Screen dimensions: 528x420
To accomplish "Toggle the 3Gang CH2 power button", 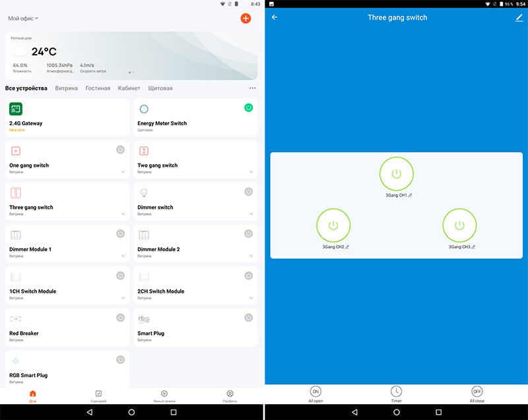I will coord(333,225).
